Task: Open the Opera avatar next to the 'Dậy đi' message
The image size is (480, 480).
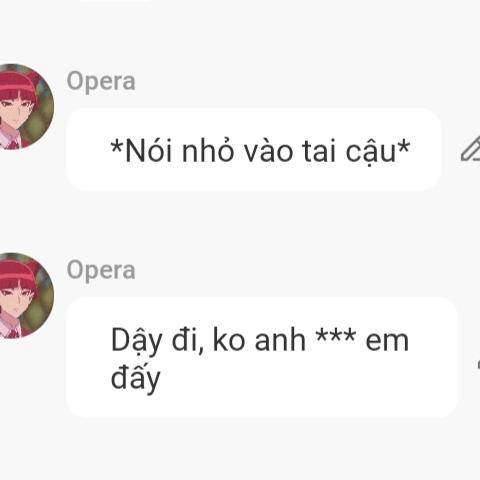Action: [x=23, y=296]
